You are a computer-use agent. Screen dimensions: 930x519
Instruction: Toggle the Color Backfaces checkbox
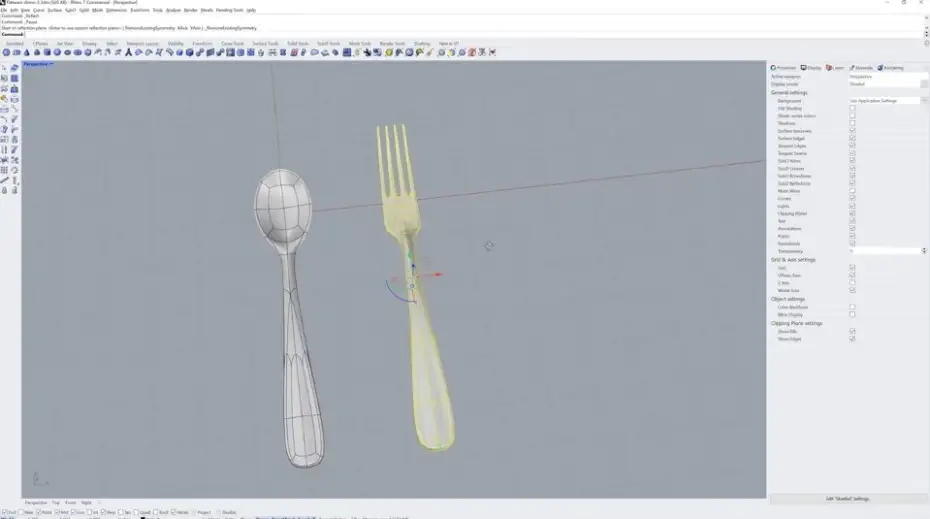[x=852, y=307]
